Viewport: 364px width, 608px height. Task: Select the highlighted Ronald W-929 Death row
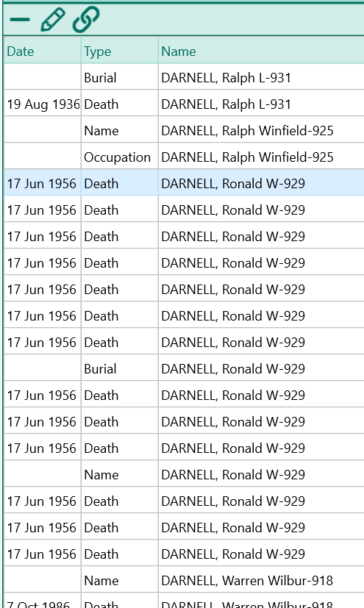(x=184, y=183)
